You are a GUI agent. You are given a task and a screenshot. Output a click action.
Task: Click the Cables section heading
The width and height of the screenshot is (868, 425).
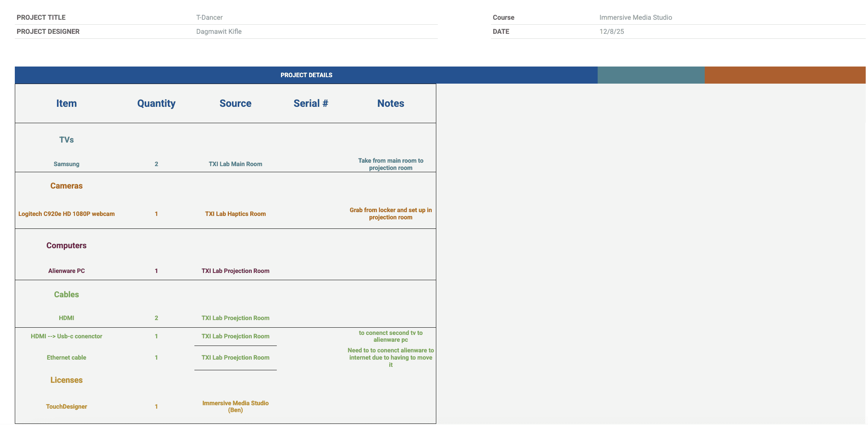pyautogui.click(x=66, y=295)
